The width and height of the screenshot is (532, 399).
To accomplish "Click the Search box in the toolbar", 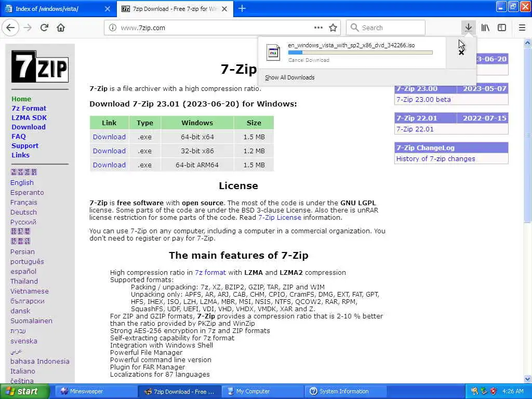I will [x=386, y=28].
